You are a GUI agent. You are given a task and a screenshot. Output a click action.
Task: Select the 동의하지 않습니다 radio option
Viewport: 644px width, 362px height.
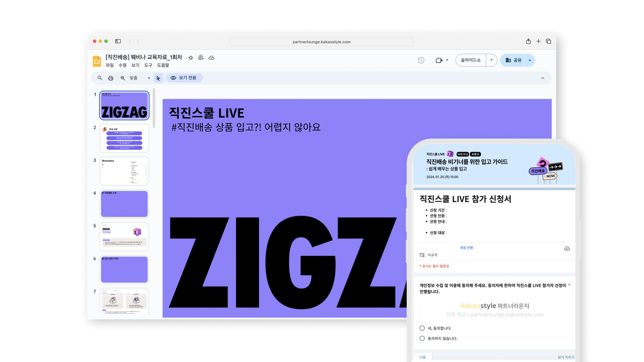422,339
